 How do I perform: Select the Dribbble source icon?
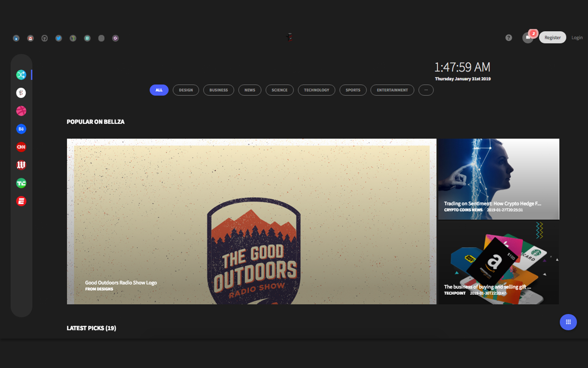pos(21,111)
